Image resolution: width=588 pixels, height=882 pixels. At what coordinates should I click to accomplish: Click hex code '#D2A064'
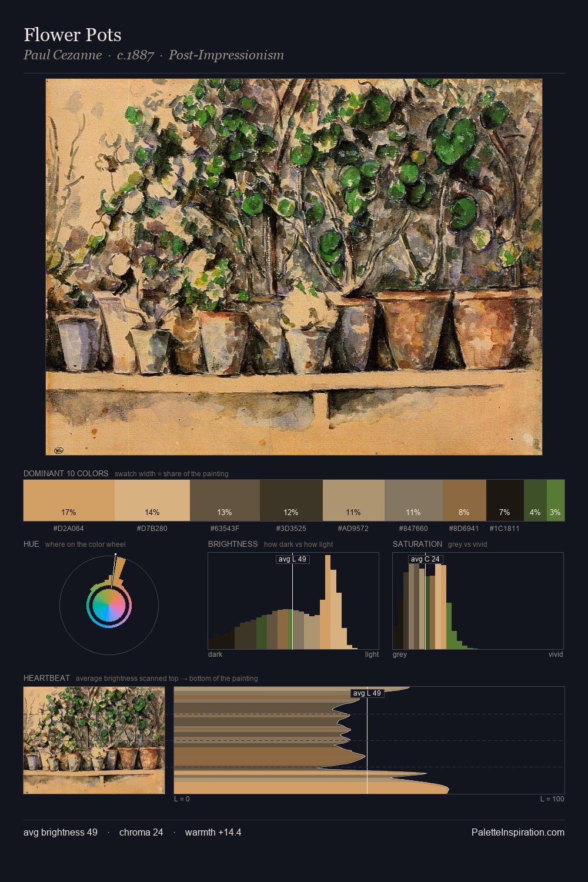[x=69, y=529]
